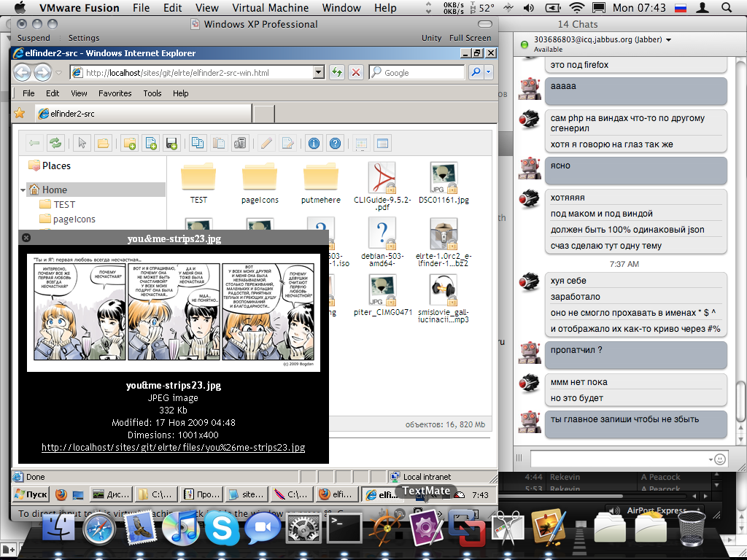Select the smislovie_gall-iucinacii mp3 file
The height and width of the screenshot is (560, 747).
click(x=444, y=300)
